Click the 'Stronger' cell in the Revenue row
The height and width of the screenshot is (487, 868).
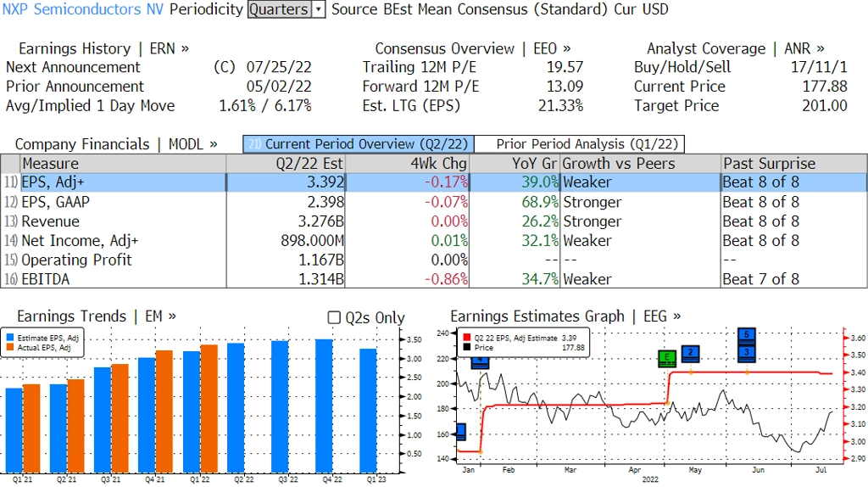[x=593, y=221]
